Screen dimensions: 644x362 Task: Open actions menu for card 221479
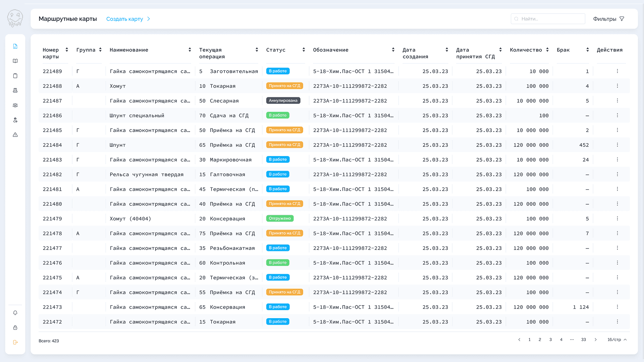click(617, 218)
